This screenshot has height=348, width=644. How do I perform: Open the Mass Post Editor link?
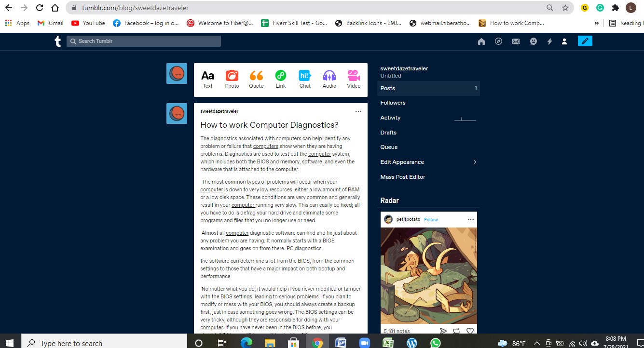point(403,177)
